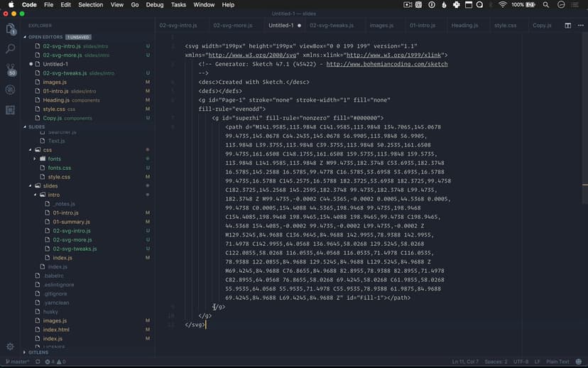Viewport: 588px width, 368px height.
Task: Open macOS Spotlight search icon
Action: [x=546, y=5]
